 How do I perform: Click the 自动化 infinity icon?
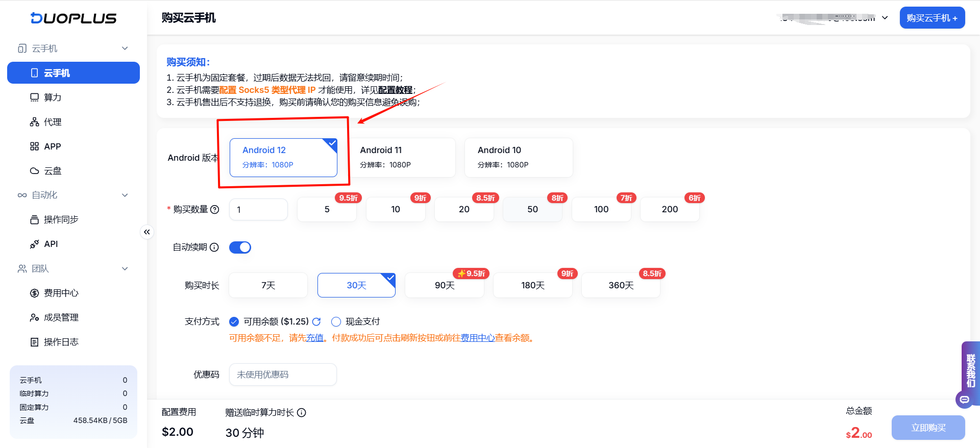coord(22,195)
